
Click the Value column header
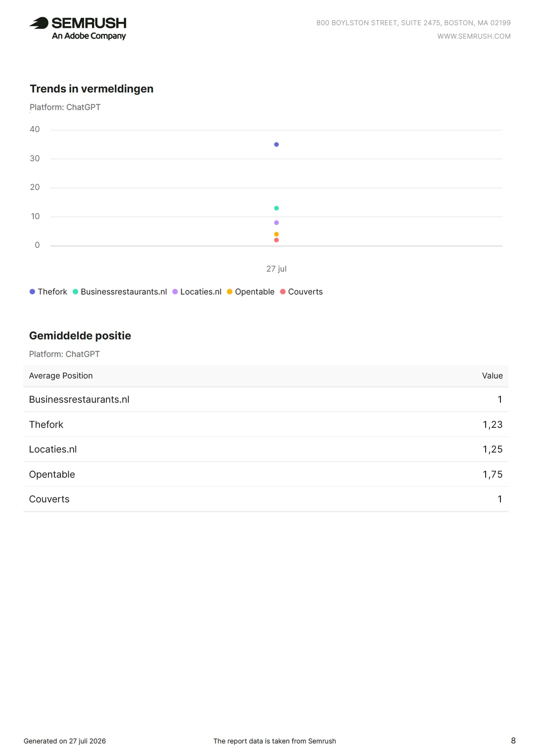(x=492, y=376)
